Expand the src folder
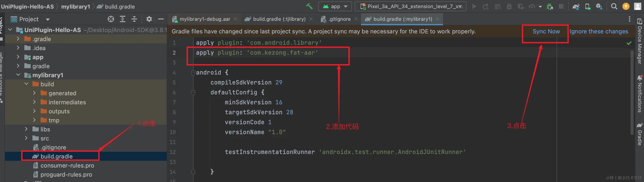Image resolution: width=644 pixels, height=182 pixels. tap(26, 138)
